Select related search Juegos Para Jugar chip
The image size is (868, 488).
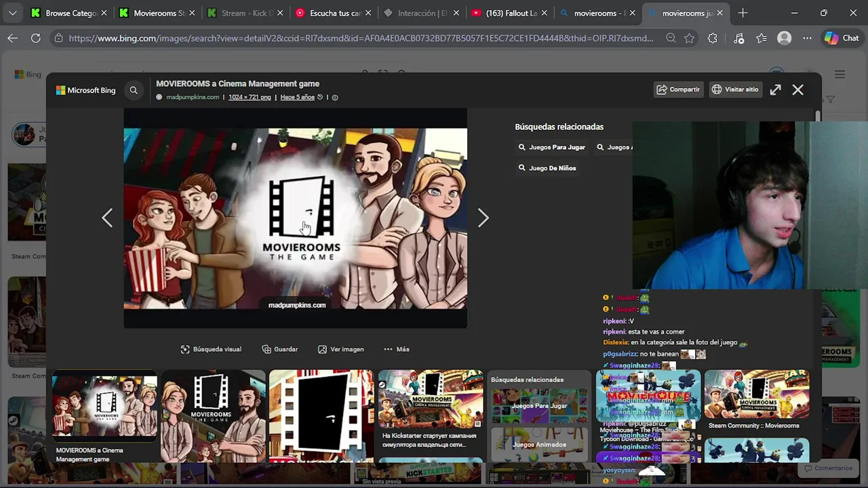551,147
